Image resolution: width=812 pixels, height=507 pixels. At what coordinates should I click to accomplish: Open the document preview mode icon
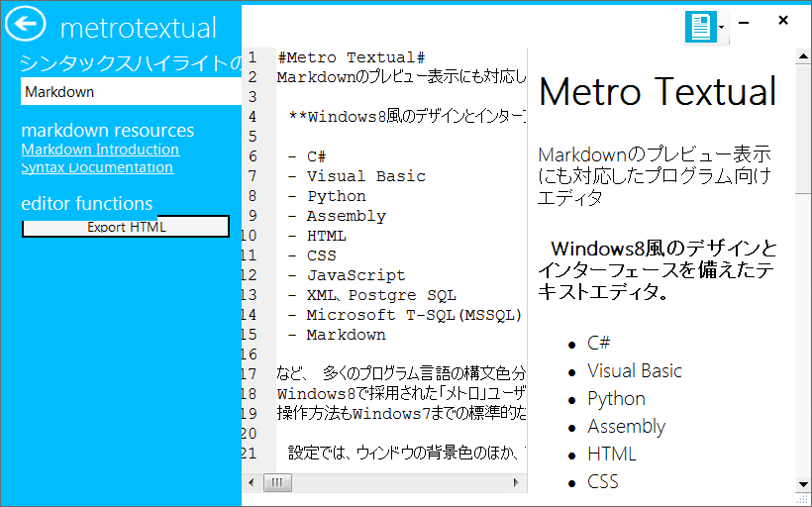pos(701,27)
